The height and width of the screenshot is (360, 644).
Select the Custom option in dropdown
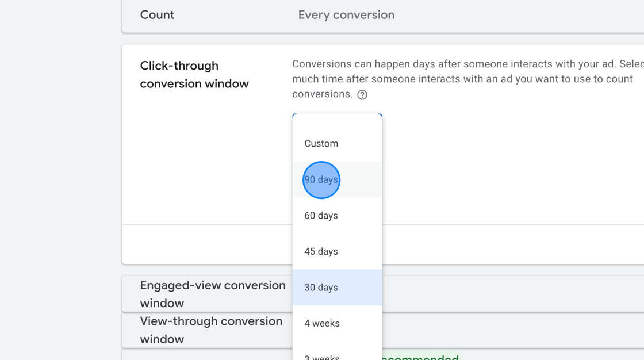[337, 143]
